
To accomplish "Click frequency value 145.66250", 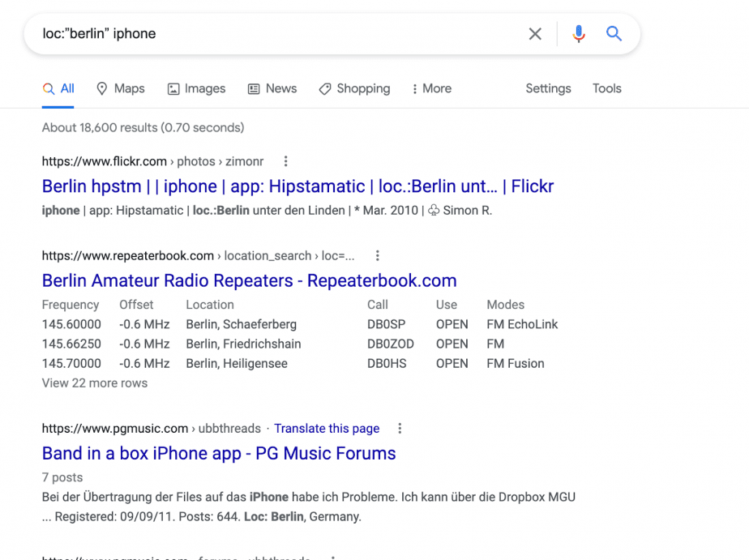I will [71, 344].
